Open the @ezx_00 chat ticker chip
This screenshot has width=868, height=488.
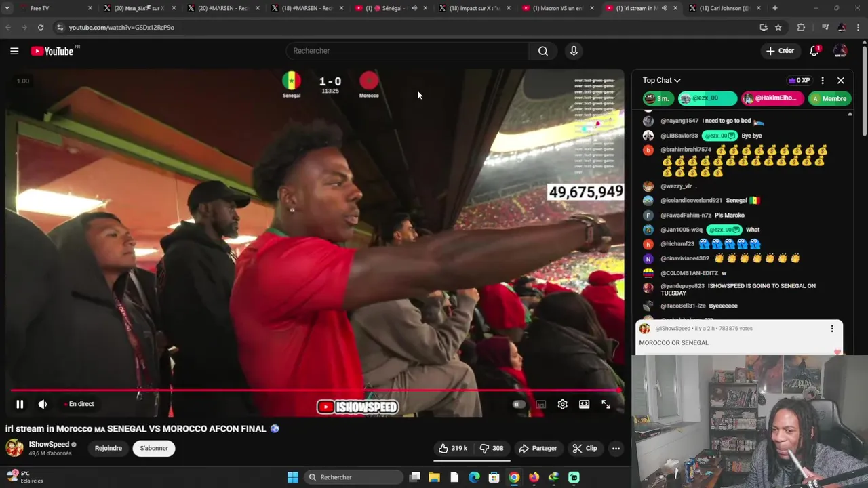(707, 98)
